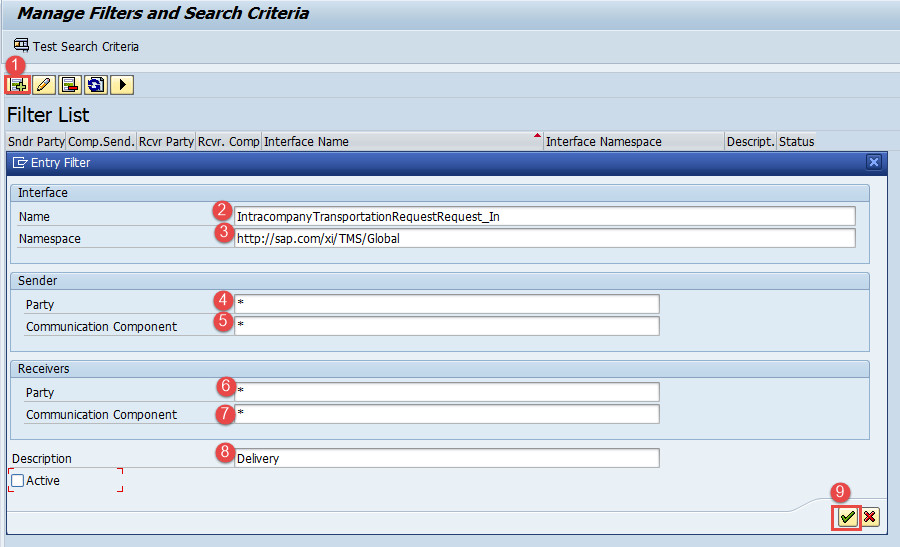Confirm entry with the green checkmark
This screenshot has height=547, width=900.
point(847,517)
